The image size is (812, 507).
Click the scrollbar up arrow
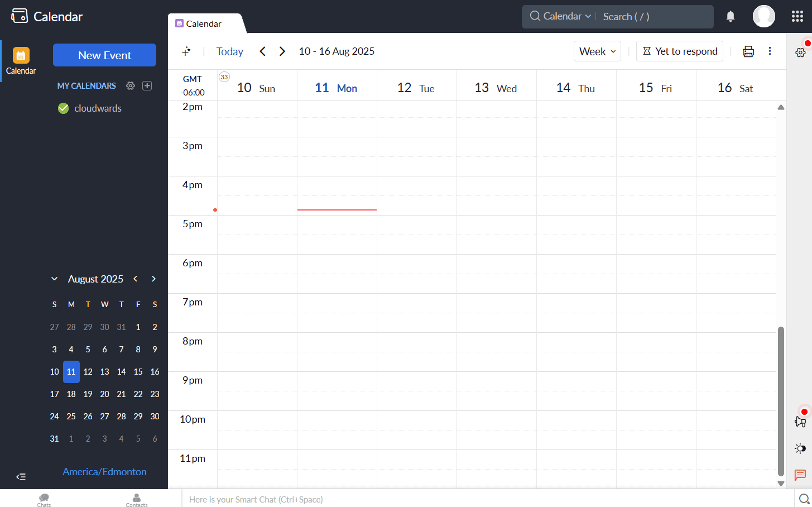(x=781, y=107)
